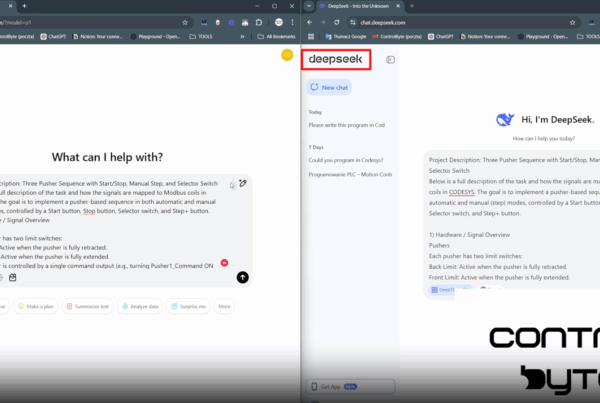Open the All Bookmarks folder

pos(275,36)
